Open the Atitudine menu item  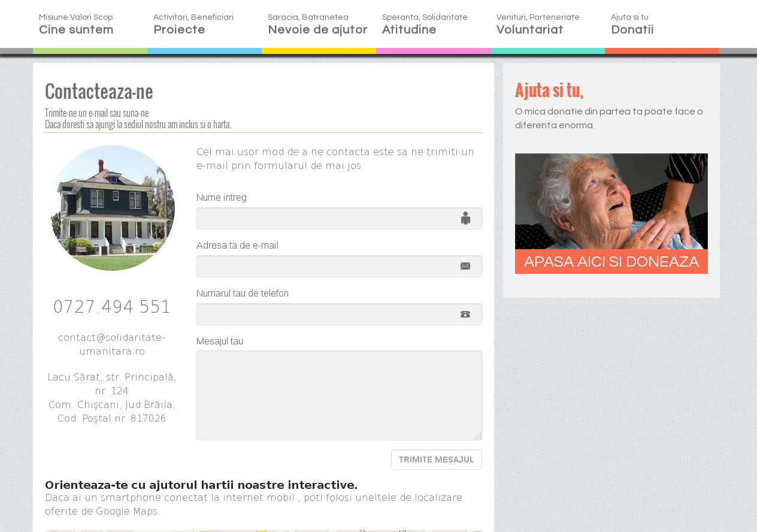click(409, 29)
